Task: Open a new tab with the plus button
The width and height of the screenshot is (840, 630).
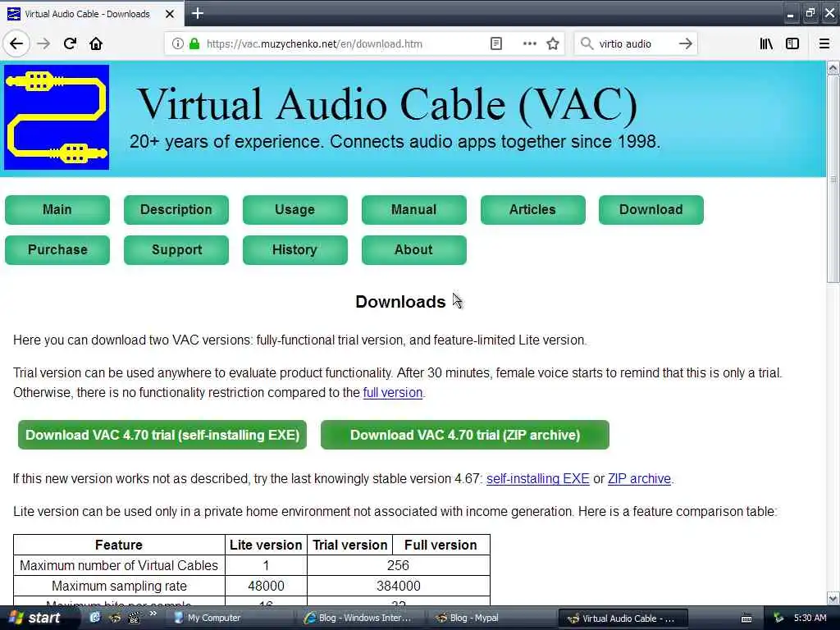Action: pos(197,13)
